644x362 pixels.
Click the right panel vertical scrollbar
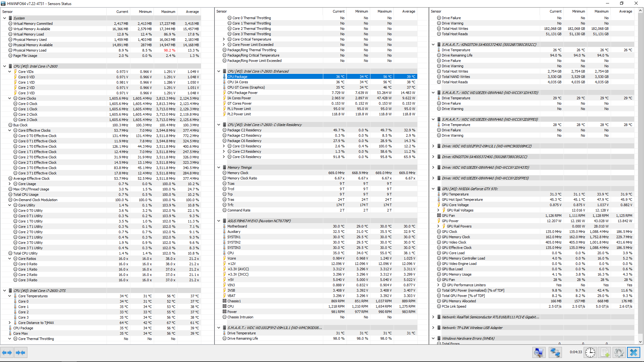640,173
